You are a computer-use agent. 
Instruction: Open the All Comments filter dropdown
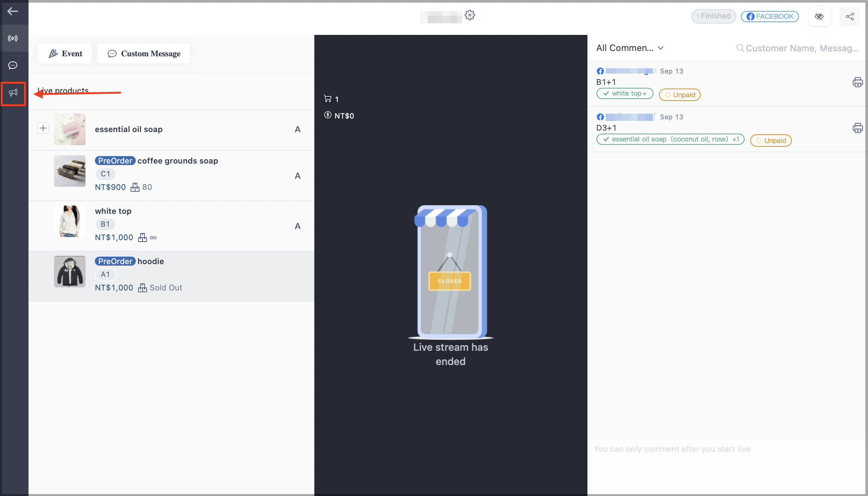(x=630, y=48)
